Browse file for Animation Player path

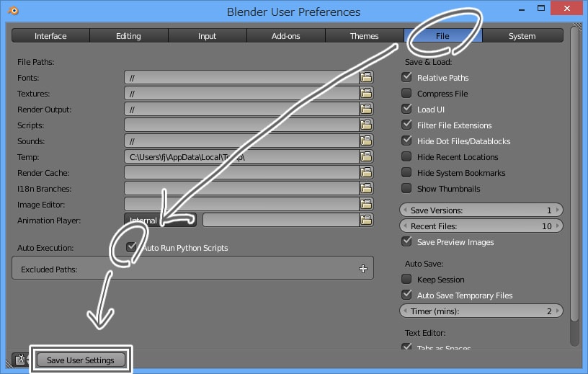(366, 221)
